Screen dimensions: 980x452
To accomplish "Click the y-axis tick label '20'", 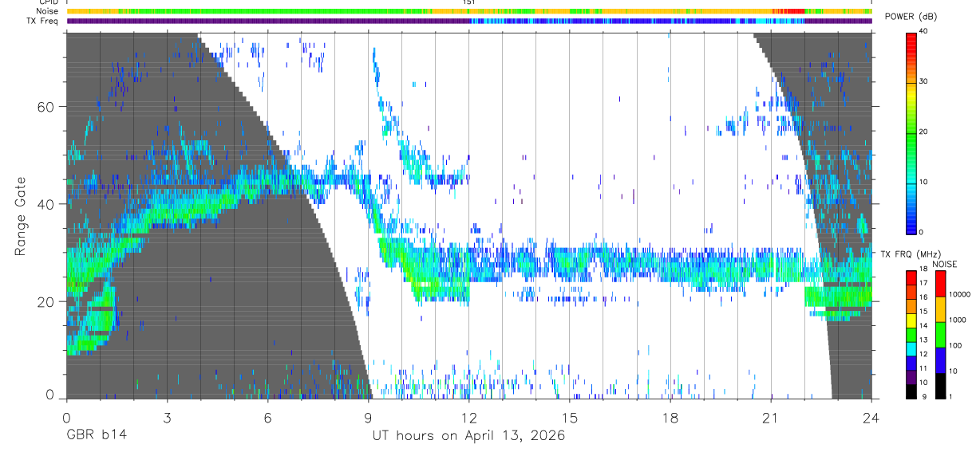I will (47, 302).
